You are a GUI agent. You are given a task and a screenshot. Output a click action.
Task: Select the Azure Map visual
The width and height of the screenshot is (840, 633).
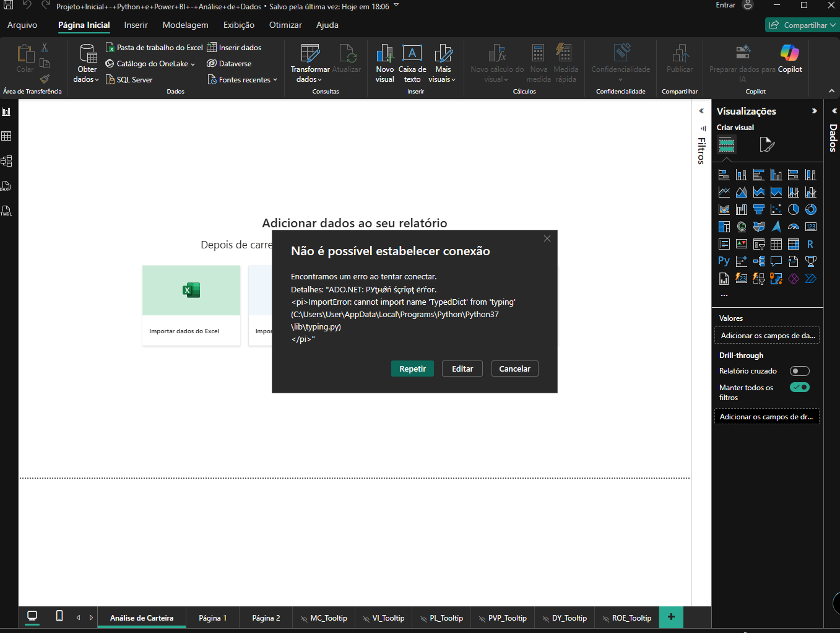[776, 227]
